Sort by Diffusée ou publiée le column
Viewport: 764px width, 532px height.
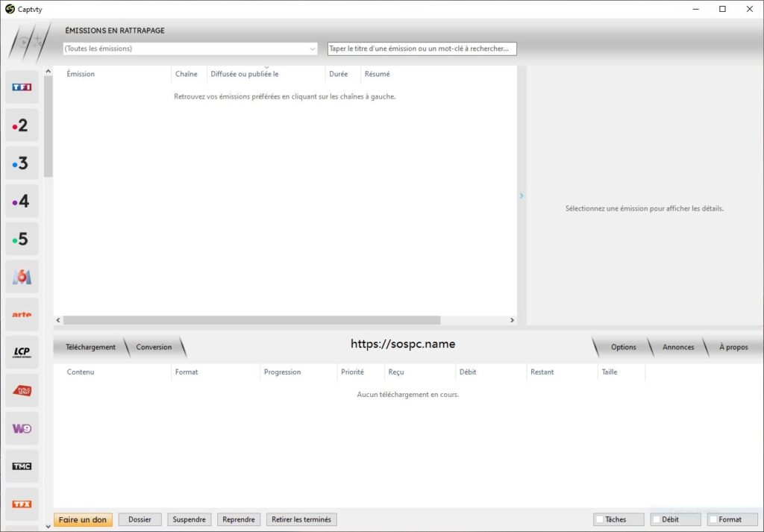pos(245,74)
